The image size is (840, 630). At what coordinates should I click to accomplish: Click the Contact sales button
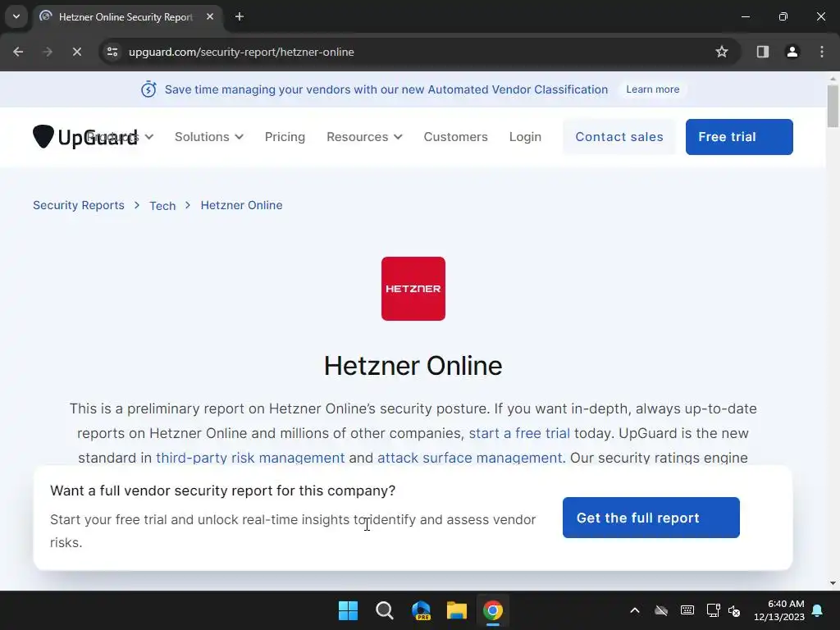tap(619, 137)
